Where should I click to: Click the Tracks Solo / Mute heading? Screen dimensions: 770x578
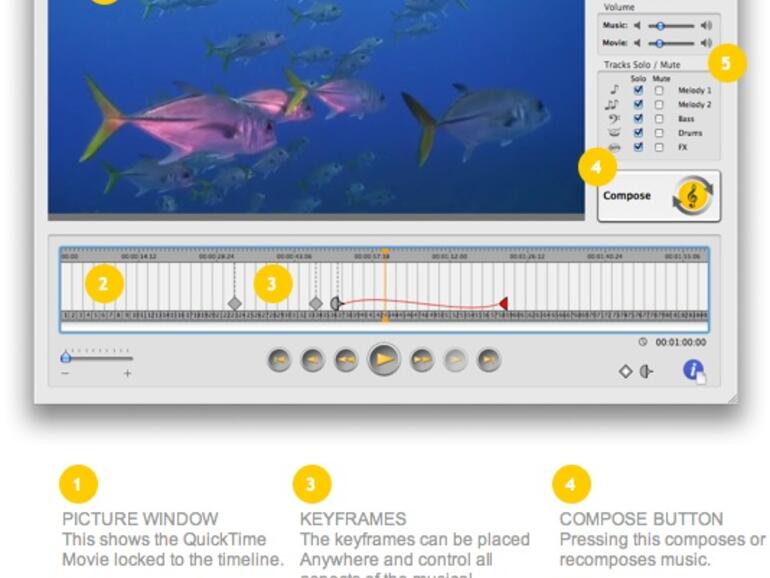coord(642,65)
